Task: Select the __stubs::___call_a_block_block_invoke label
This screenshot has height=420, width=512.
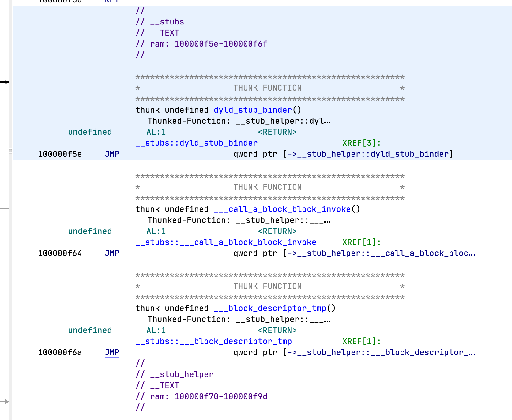Action: 226,242
